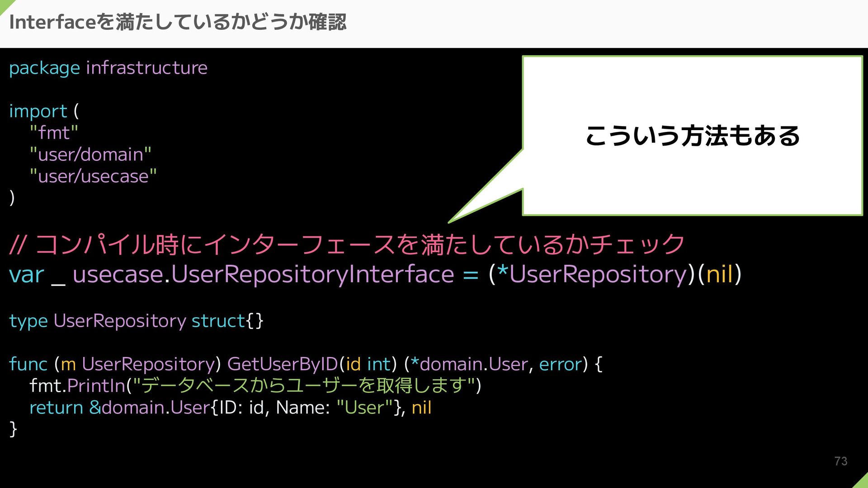Click the "import (" line

point(44,111)
